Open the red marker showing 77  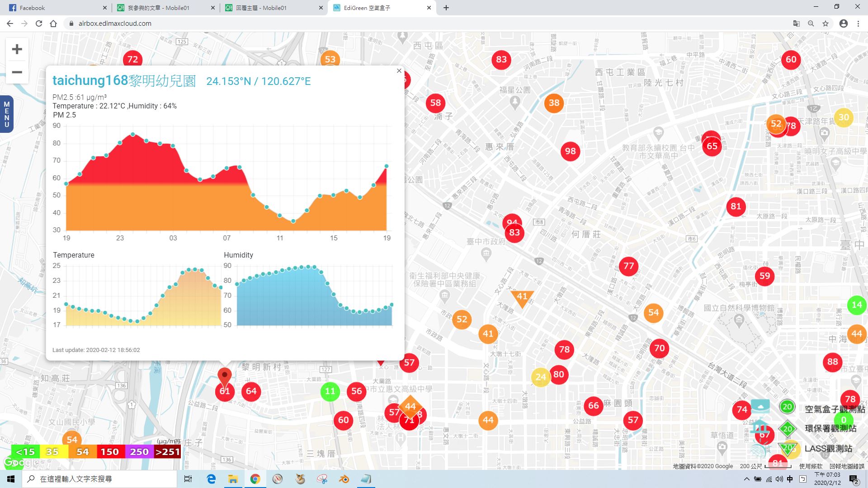(x=629, y=266)
